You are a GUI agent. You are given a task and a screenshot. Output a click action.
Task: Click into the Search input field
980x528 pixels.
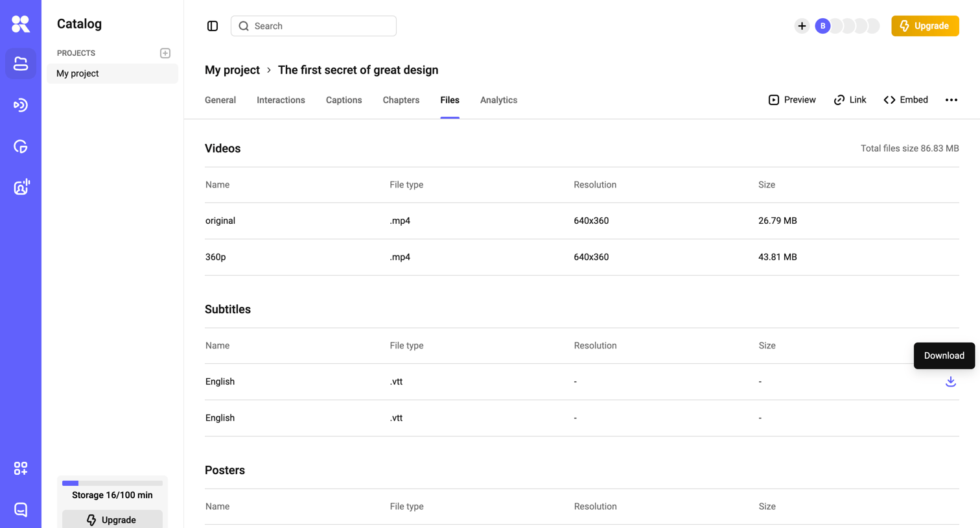click(314, 26)
